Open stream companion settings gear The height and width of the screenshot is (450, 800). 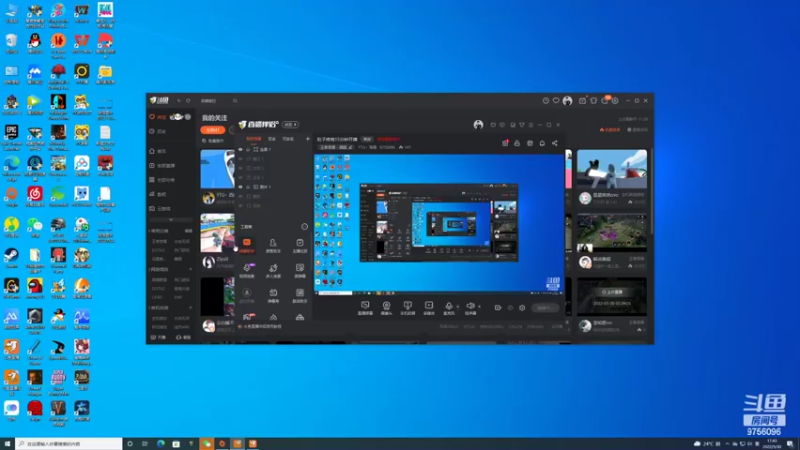coord(521,308)
